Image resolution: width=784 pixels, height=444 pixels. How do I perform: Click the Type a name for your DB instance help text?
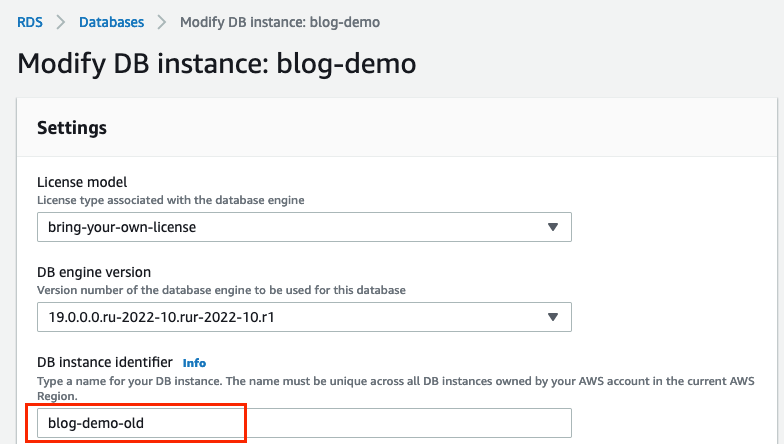300,382
